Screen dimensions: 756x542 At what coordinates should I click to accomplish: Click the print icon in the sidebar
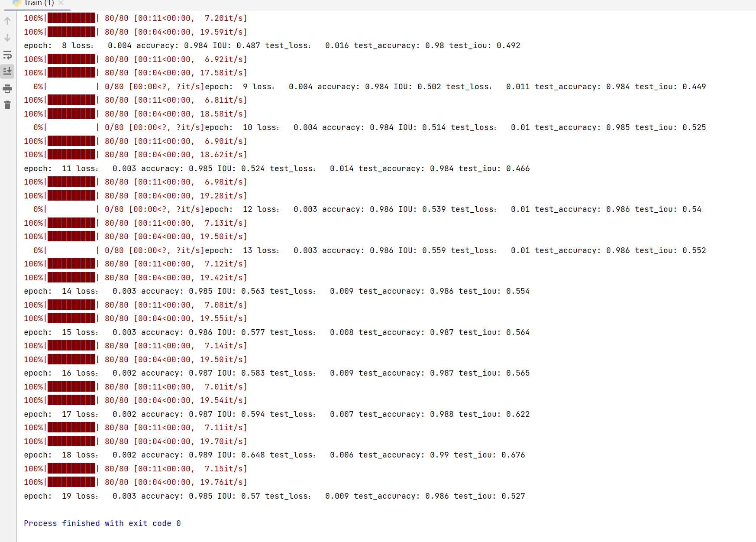click(x=7, y=89)
